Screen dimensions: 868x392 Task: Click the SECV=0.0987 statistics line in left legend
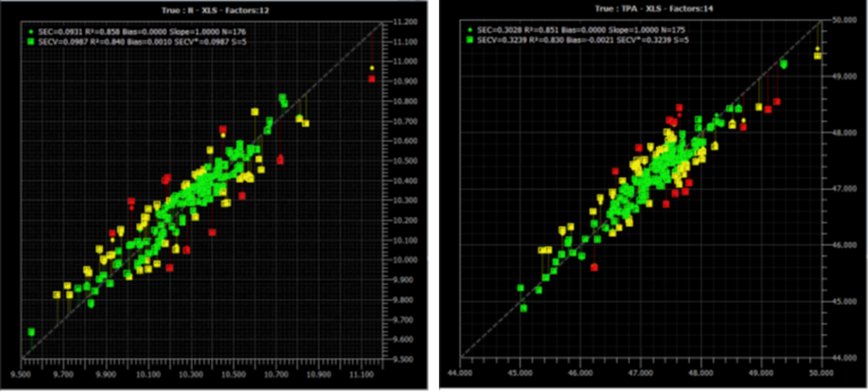click(142, 42)
